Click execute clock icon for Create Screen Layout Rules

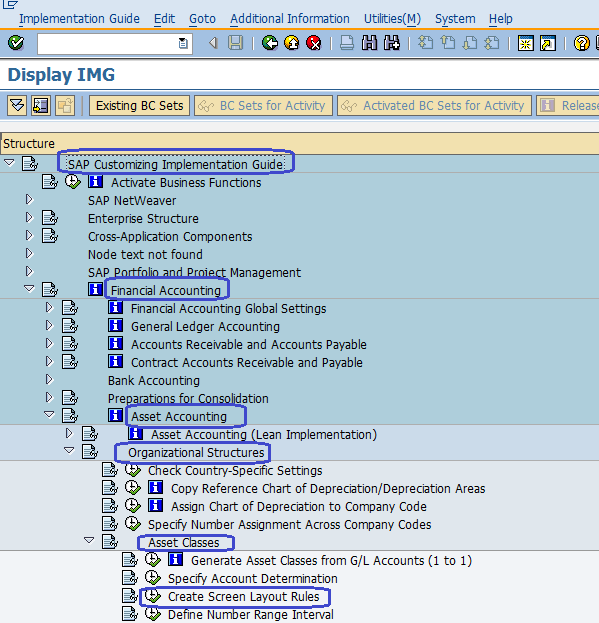pyautogui.click(x=153, y=596)
